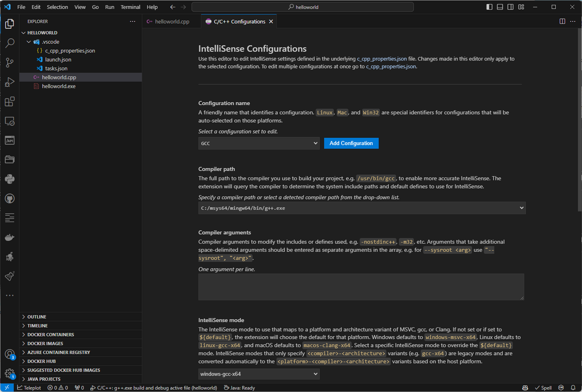The height and width of the screenshot is (392, 582).
Task: Open the Terminal menu
Action: pyautogui.click(x=130, y=7)
